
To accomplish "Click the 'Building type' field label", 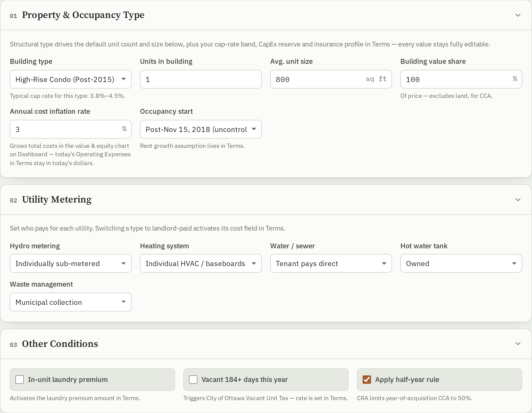I will tap(31, 61).
